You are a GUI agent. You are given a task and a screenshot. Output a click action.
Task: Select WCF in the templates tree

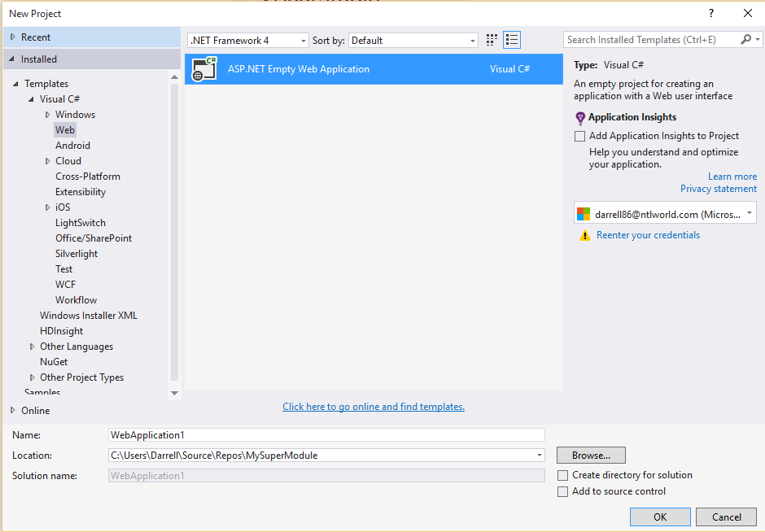pos(65,285)
